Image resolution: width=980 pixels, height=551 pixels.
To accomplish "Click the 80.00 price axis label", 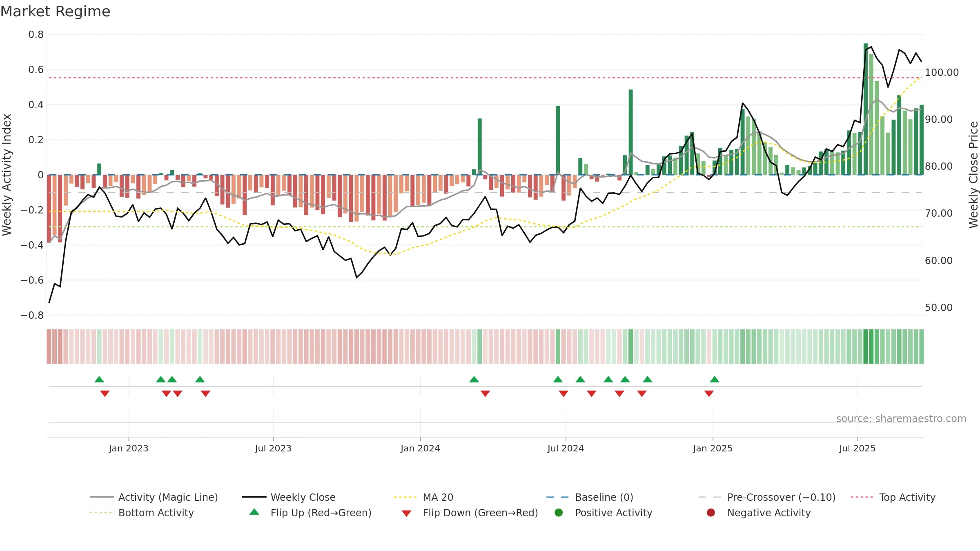I will (939, 167).
